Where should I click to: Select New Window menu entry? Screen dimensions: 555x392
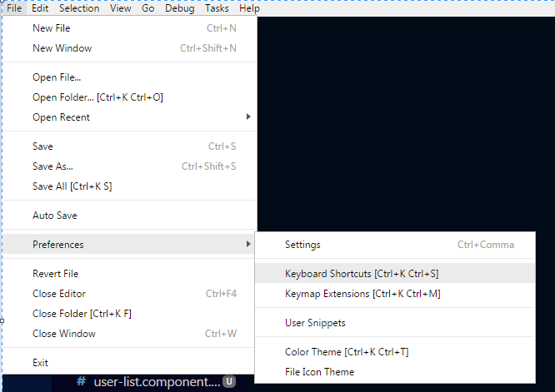pos(62,48)
